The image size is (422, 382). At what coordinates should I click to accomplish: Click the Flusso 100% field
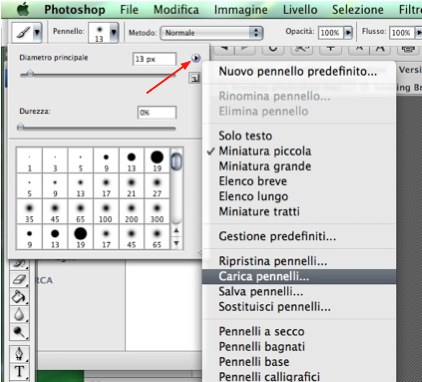coord(402,33)
